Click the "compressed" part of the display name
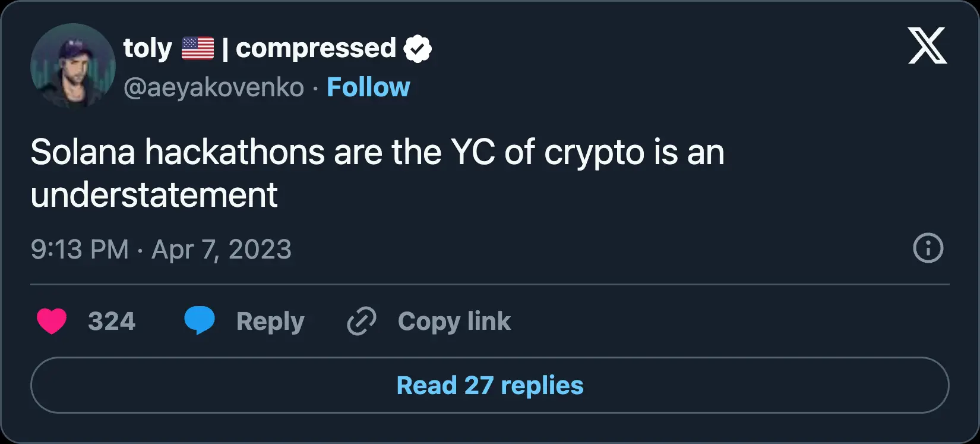980x444 pixels. (315, 49)
